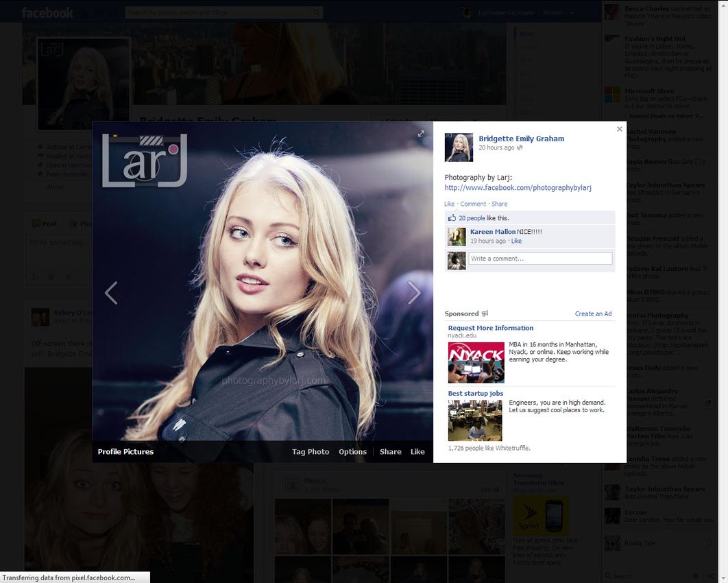Focus the Facebook search box
Image resolution: width=728 pixels, height=583 pixels.
(219, 12)
